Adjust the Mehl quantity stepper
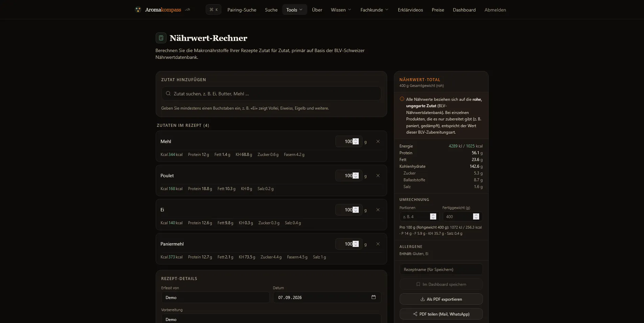The image size is (644, 323). pyautogui.click(x=356, y=141)
